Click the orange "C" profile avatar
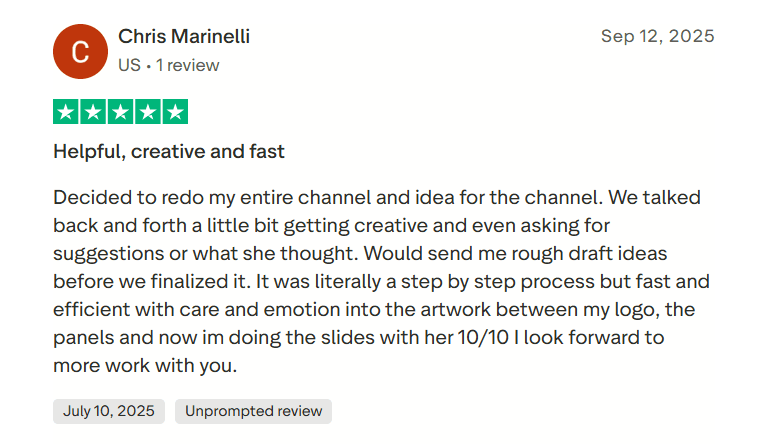 [x=79, y=52]
